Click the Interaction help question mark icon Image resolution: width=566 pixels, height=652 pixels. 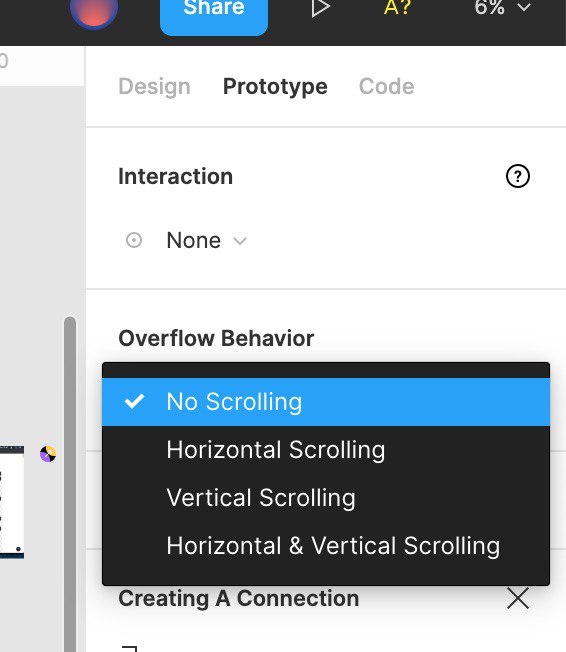click(518, 176)
